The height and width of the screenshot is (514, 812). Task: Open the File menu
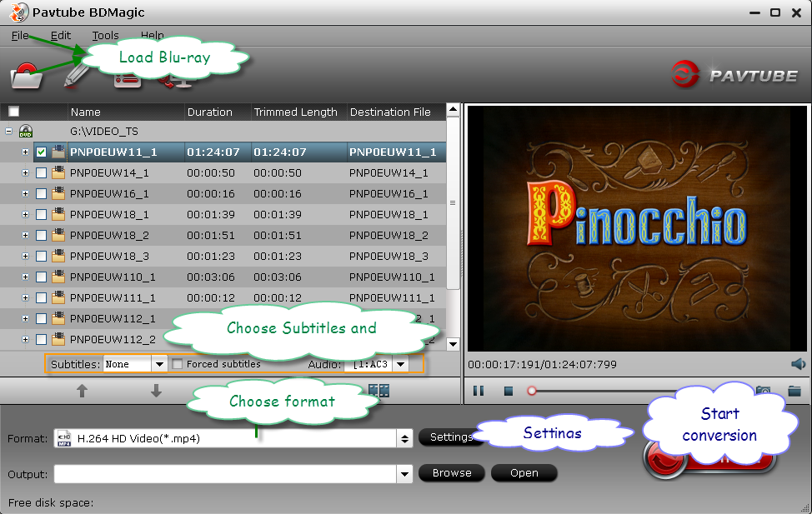pyautogui.click(x=20, y=35)
